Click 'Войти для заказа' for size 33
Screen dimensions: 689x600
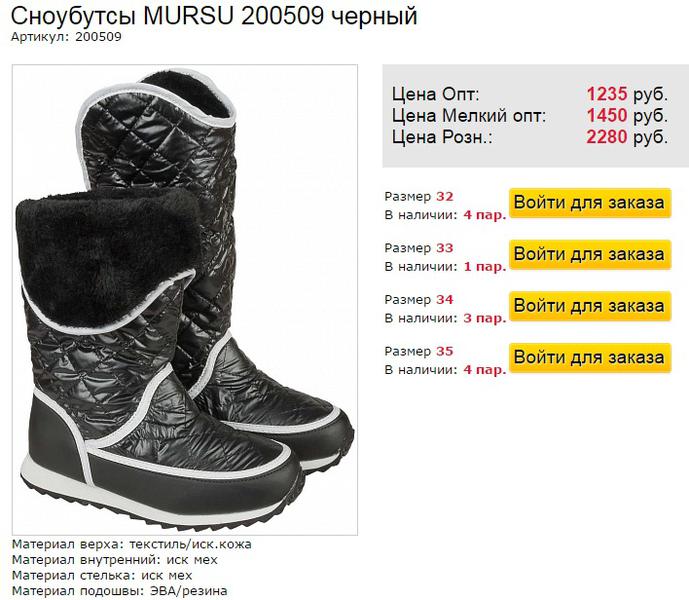[x=590, y=254]
